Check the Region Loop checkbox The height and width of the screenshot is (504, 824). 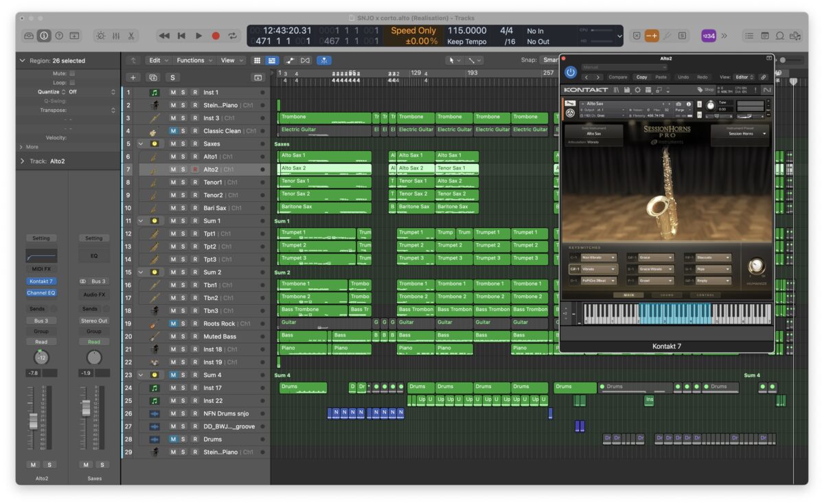pos(72,82)
